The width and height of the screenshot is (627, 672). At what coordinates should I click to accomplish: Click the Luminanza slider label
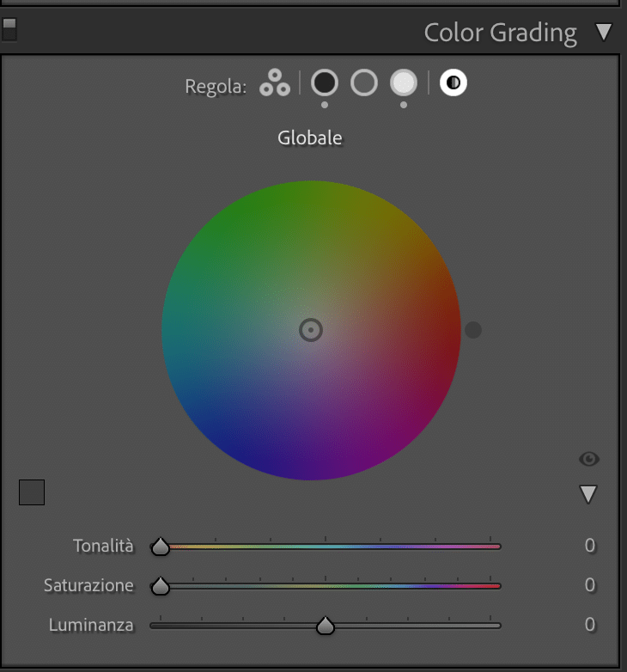pyautogui.click(x=91, y=625)
